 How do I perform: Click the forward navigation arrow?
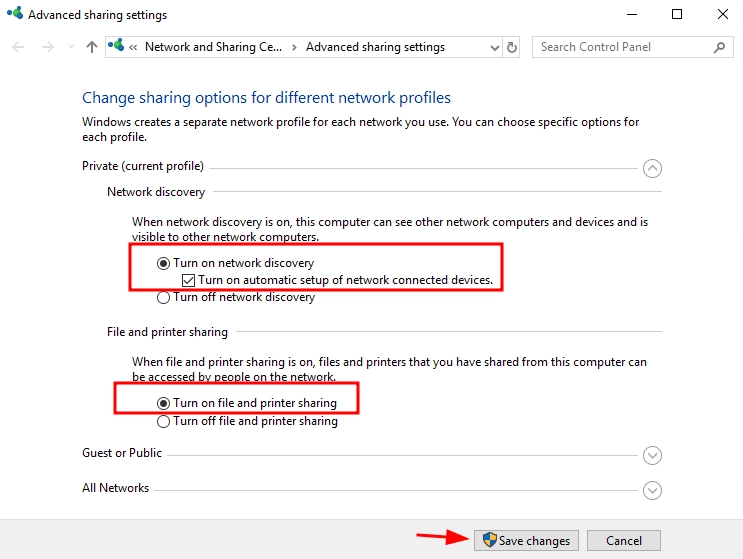[47, 47]
